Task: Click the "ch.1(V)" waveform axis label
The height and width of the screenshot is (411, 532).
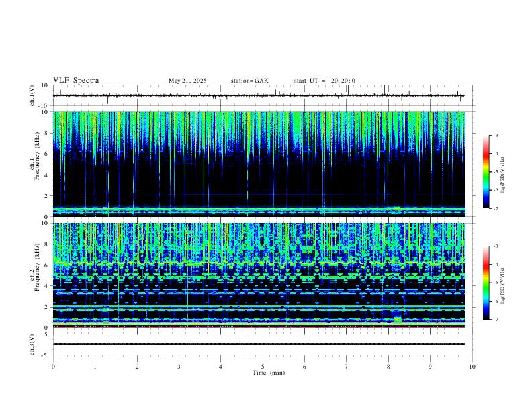Action: [32, 95]
